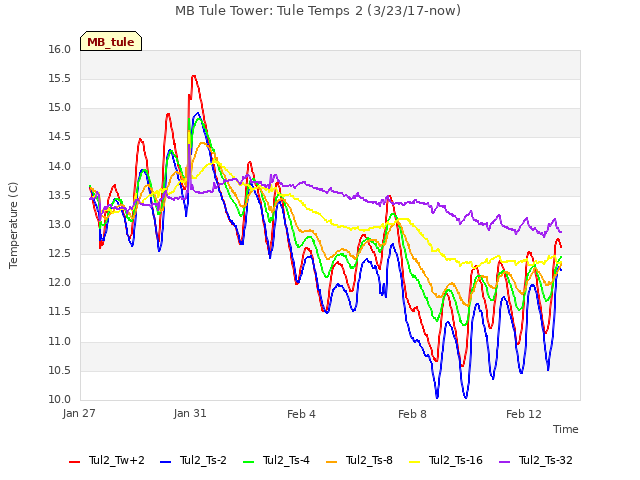Click the blue Tul2_Ts-2 legend swatch
640x480 pixels.
[165, 462]
